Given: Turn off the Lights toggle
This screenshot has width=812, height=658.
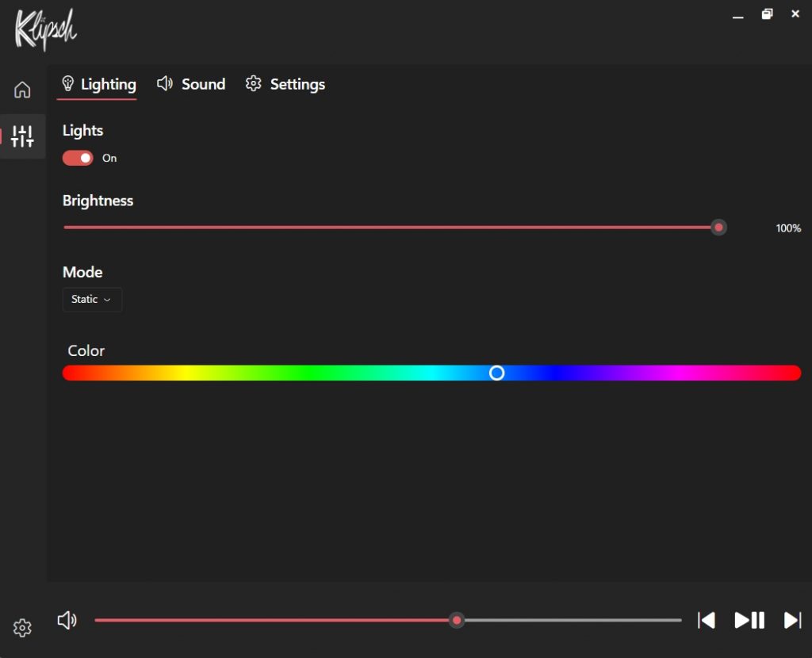Looking at the screenshot, I should tap(78, 158).
